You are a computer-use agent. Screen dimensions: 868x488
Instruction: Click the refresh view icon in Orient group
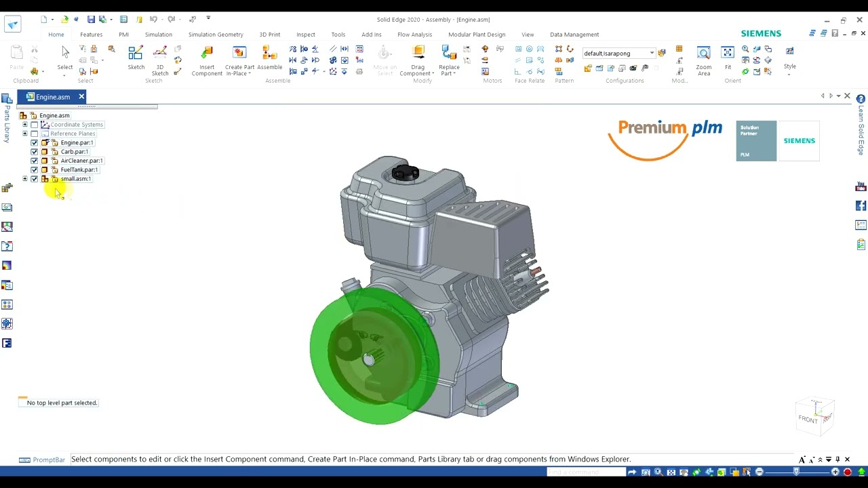pos(745,71)
